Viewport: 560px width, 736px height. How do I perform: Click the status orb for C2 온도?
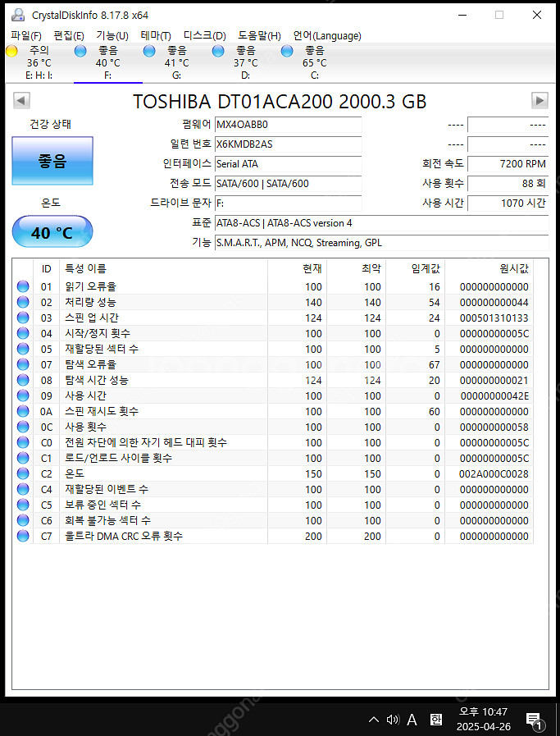(22, 473)
